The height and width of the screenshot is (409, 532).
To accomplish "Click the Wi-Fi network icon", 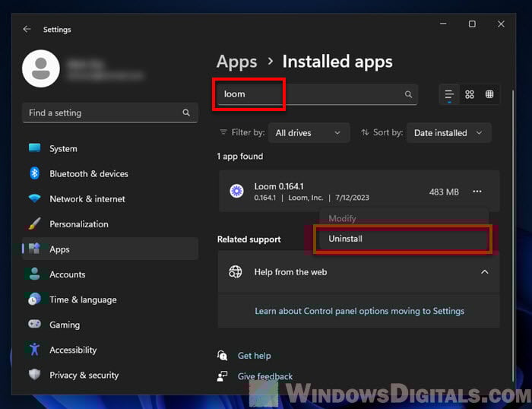I will click(x=35, y=198).
